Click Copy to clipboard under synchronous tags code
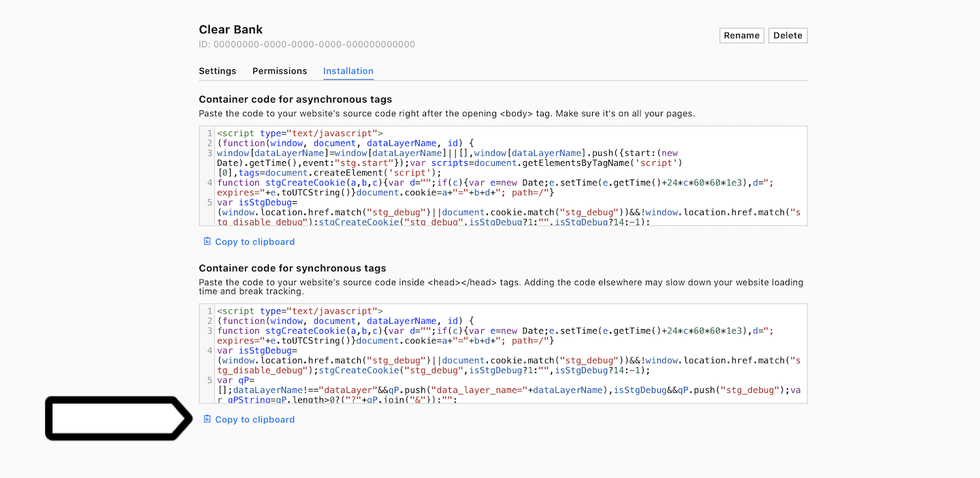 (255, 420)
